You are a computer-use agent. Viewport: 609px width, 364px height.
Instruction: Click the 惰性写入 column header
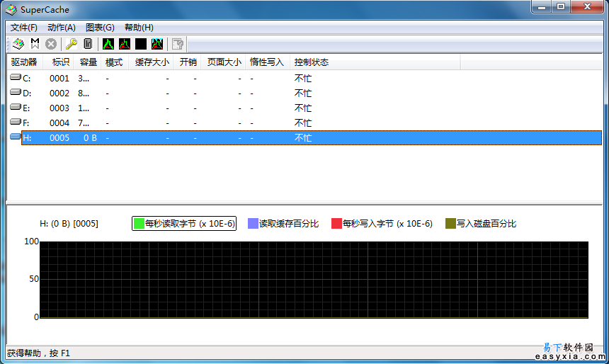[268, 62]
